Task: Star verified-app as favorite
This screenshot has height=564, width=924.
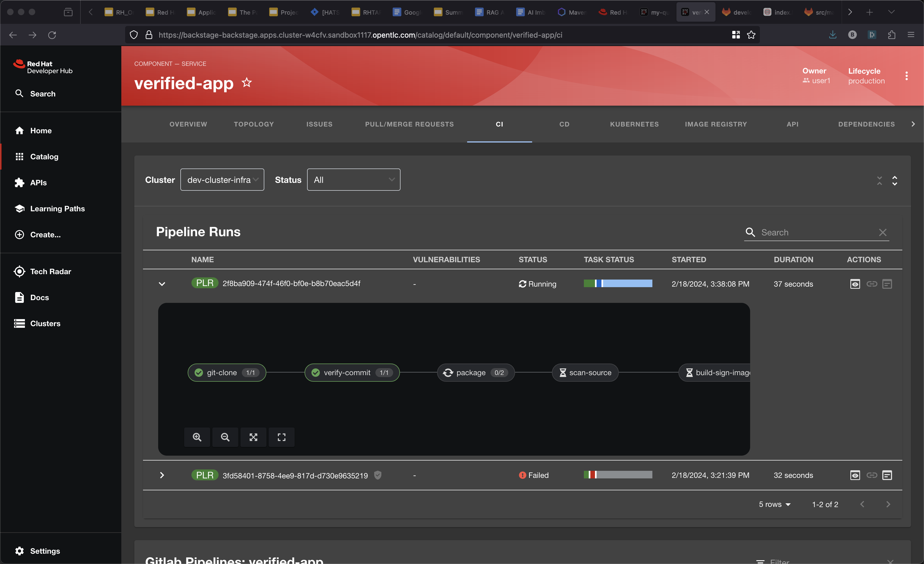Action: click(246, 83)
